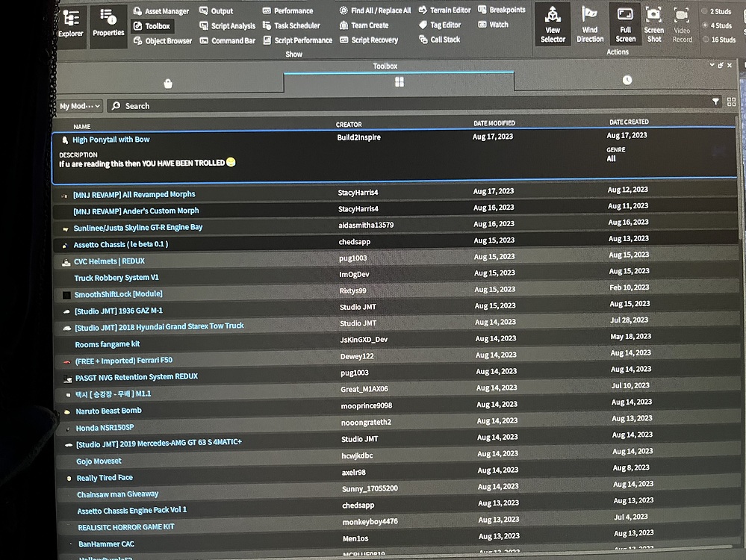Viewport: 746px width, 560px height.
Task: Open Script Recovery
Action: click(x=369, y=40)
